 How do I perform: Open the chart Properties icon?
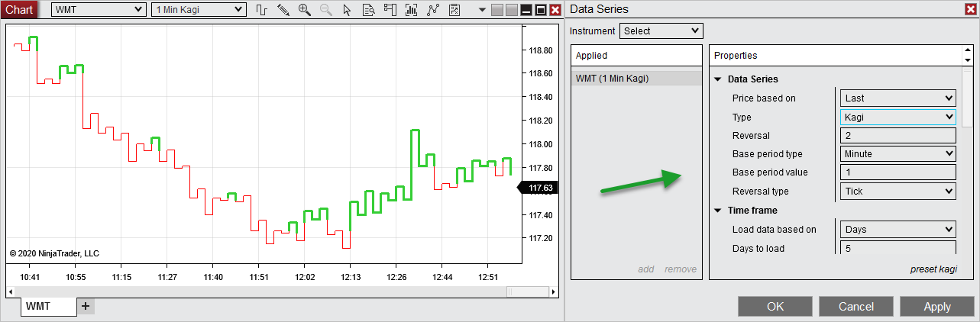[x=454, y=10]
